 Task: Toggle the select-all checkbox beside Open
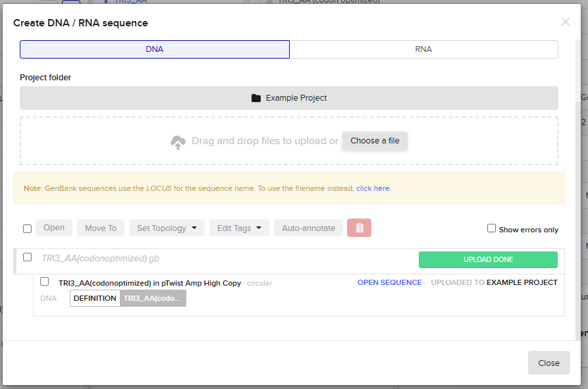tap(27, 228)
